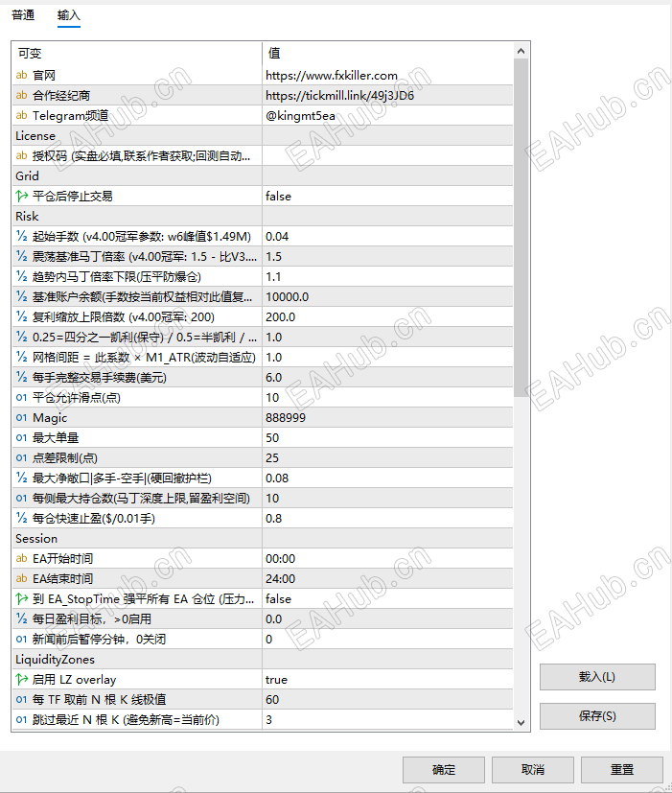Click the 每仓快速止盈 value 0.8
This screenshot has height=793, width=672.
point(387,519)
